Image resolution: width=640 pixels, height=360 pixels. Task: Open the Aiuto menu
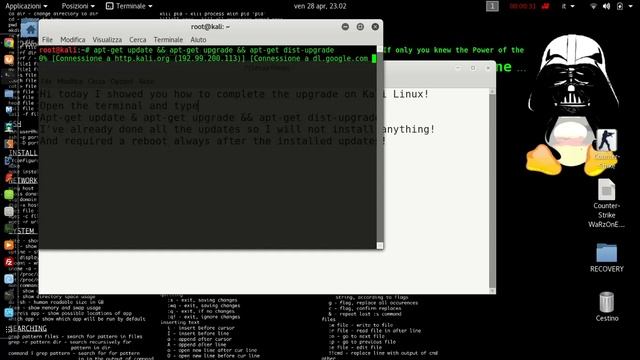[x=198, y=40]
